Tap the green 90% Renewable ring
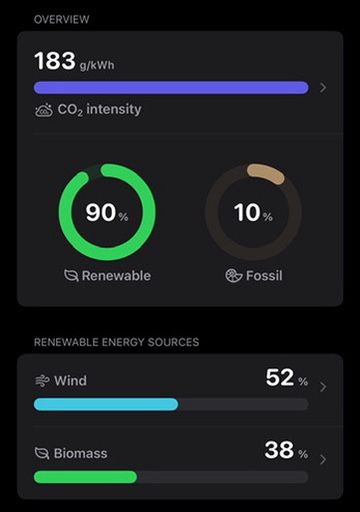The width and height of the screenshot is (360, 512). tap(107, 212)
